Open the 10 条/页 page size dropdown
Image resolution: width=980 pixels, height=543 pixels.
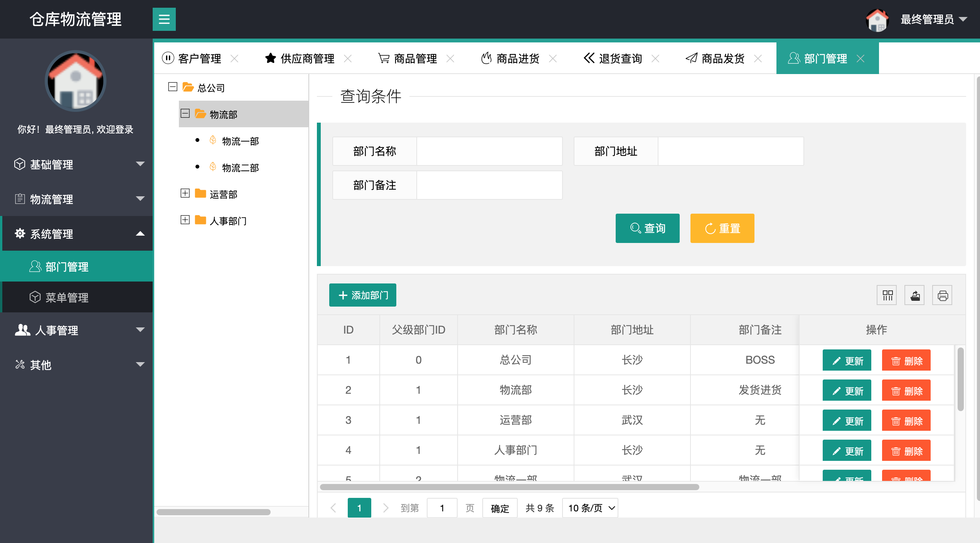590,508
